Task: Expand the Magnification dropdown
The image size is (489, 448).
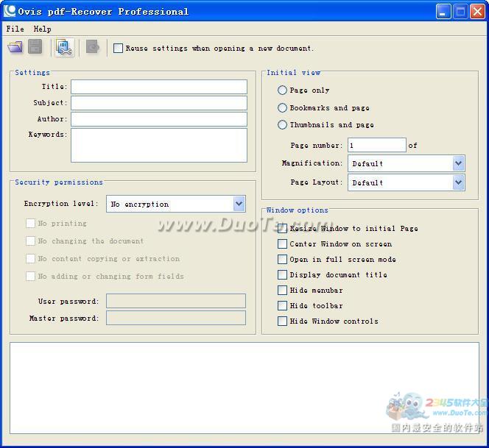Action: click(x=407, y=163)
